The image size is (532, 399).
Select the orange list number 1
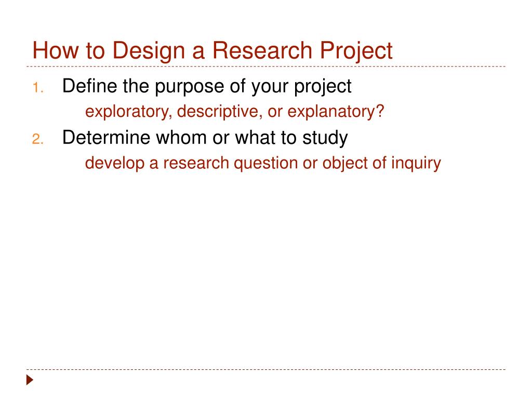pyautogui.click(x=37, y=88)
